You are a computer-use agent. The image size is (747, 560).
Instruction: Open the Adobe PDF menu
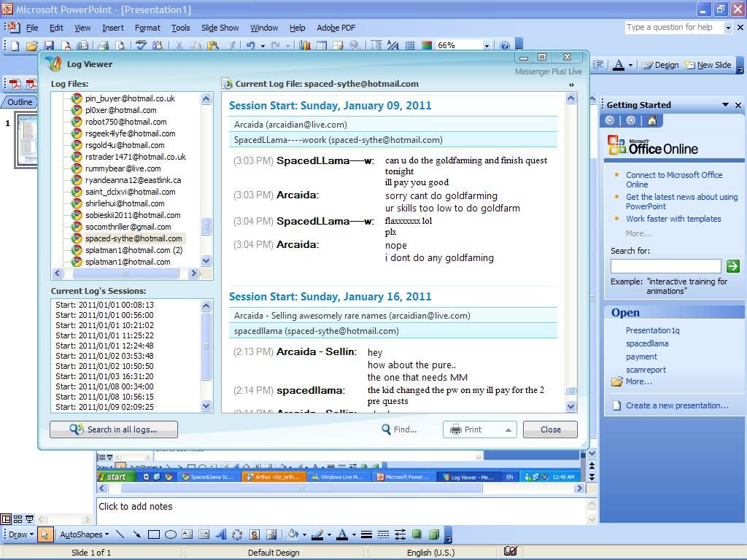tap(336, 28)
